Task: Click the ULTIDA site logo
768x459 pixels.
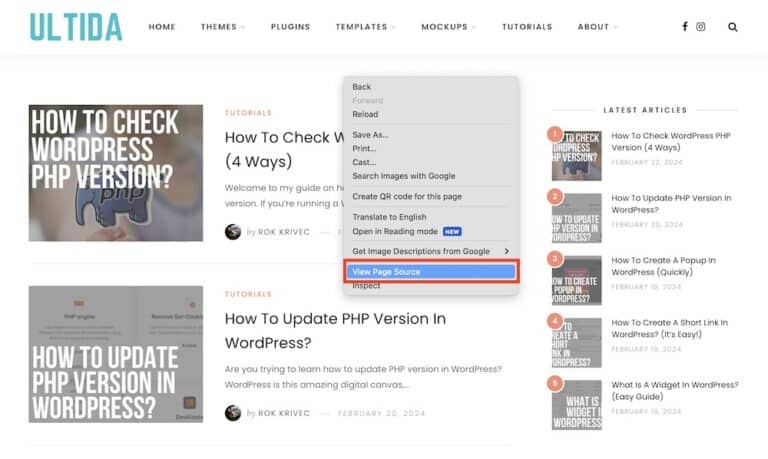Action: pos(76,27)
